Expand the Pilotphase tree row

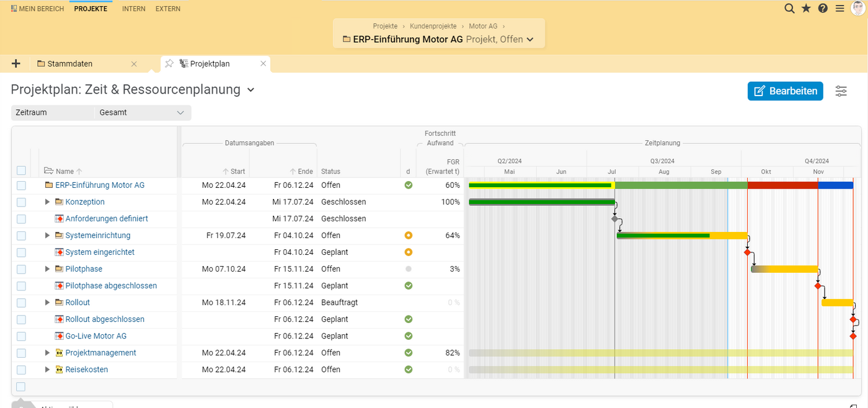47,268
